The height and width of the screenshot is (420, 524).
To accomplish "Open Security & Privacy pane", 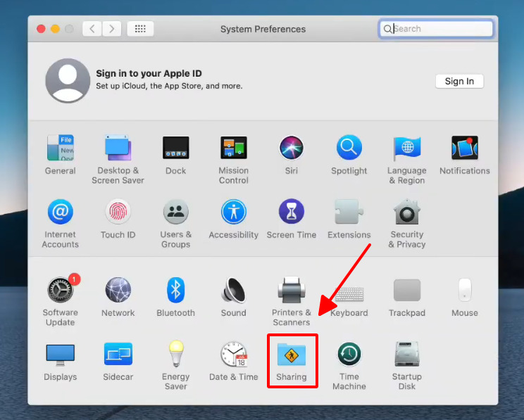I will click(406, 212).
